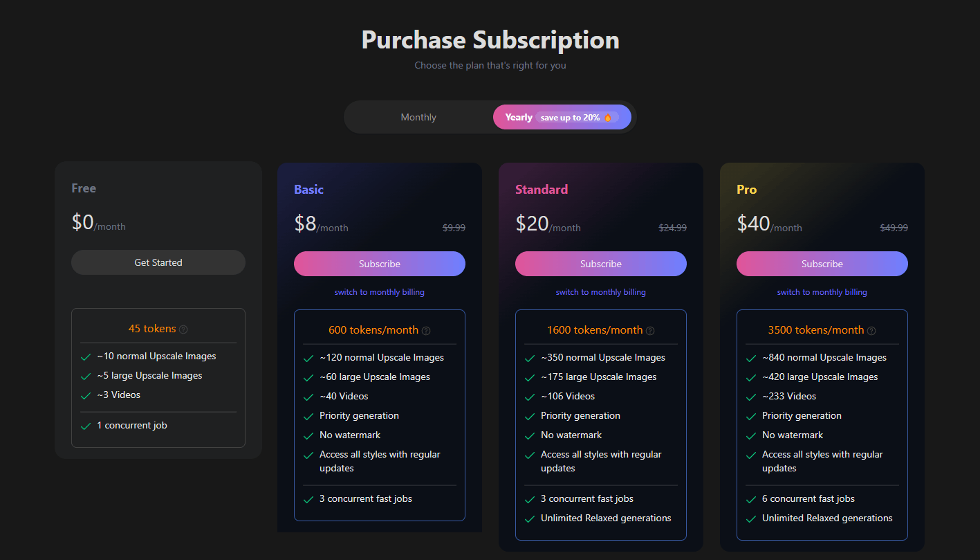The width and height of the screenshot is (980, 560).
Task: Click checkmark icon beside ~40 Videos
Action: (308, 397)
